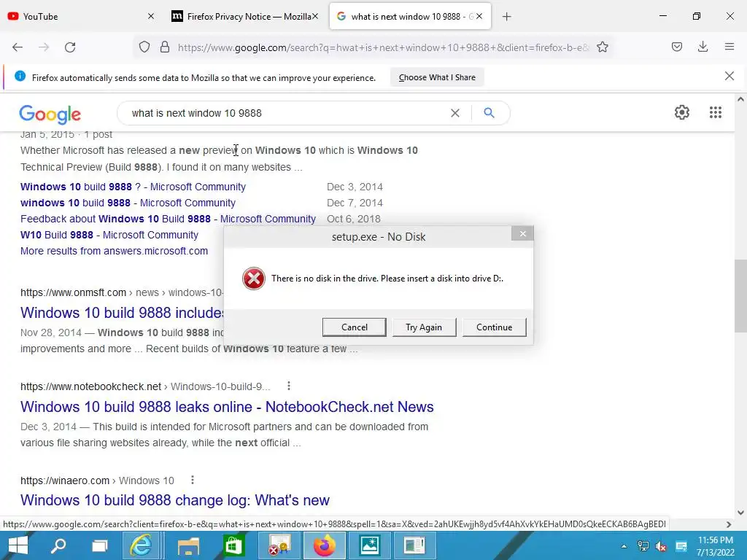Open a new tab with the plus button
The image size is (747, 560).
click(507, 17)
